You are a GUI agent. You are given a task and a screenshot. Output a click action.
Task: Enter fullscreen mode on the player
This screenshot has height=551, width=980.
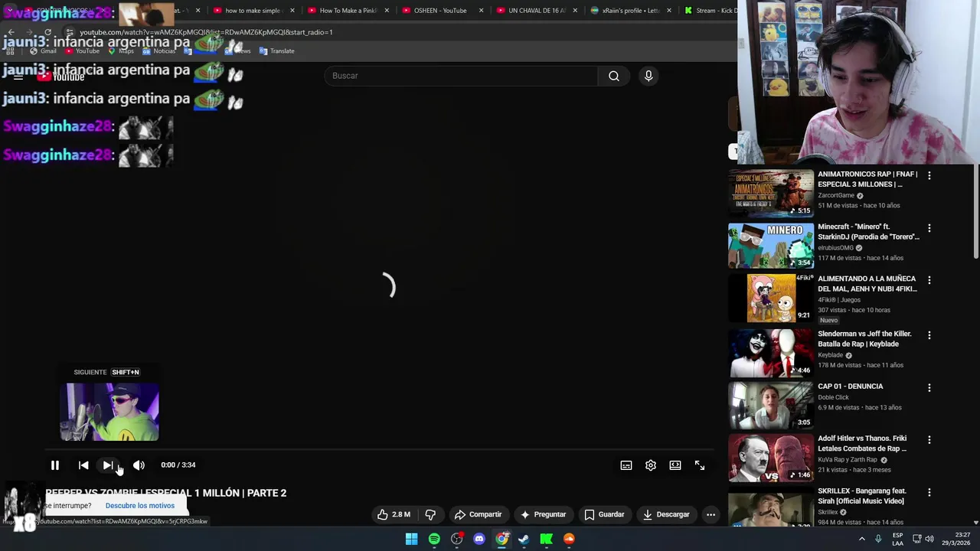[x=700, y=465]
